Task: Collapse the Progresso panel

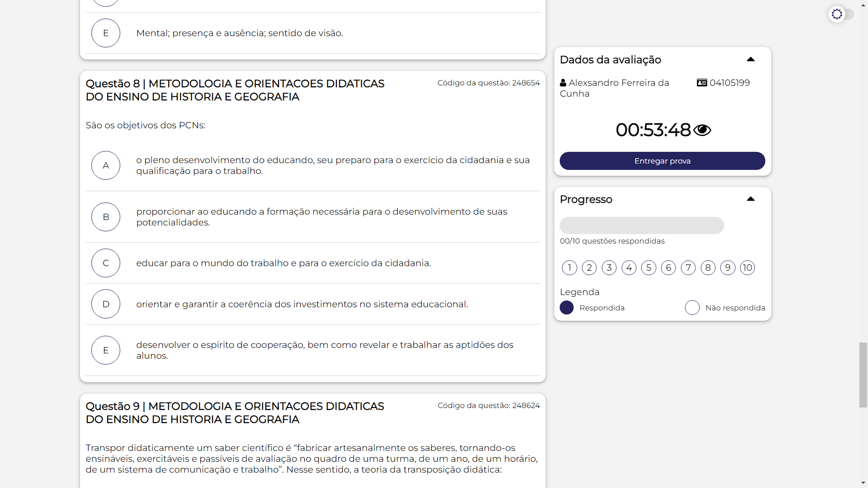Action: (x=750, y=199)
